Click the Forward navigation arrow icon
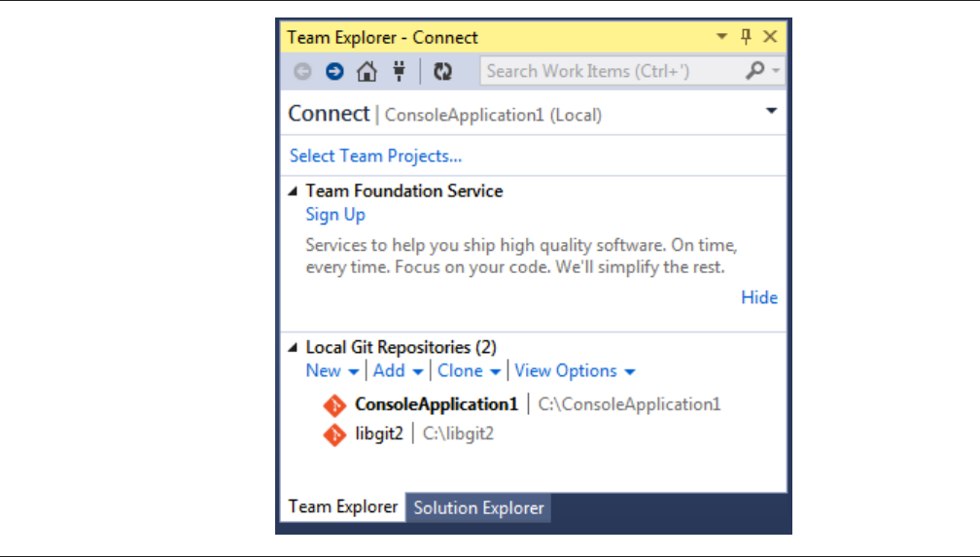 tap(334, 71)
